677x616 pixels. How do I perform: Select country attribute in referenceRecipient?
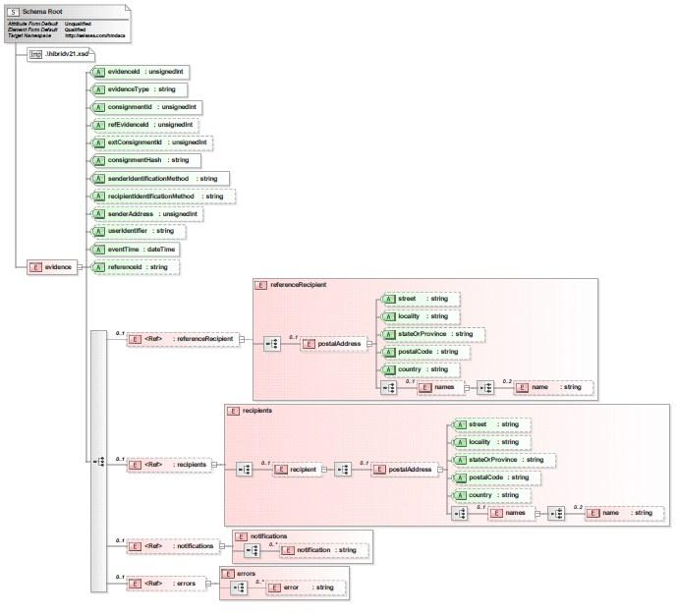421,370
